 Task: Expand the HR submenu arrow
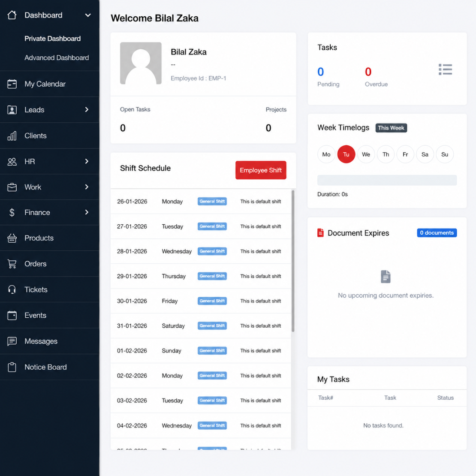[87, 161]
